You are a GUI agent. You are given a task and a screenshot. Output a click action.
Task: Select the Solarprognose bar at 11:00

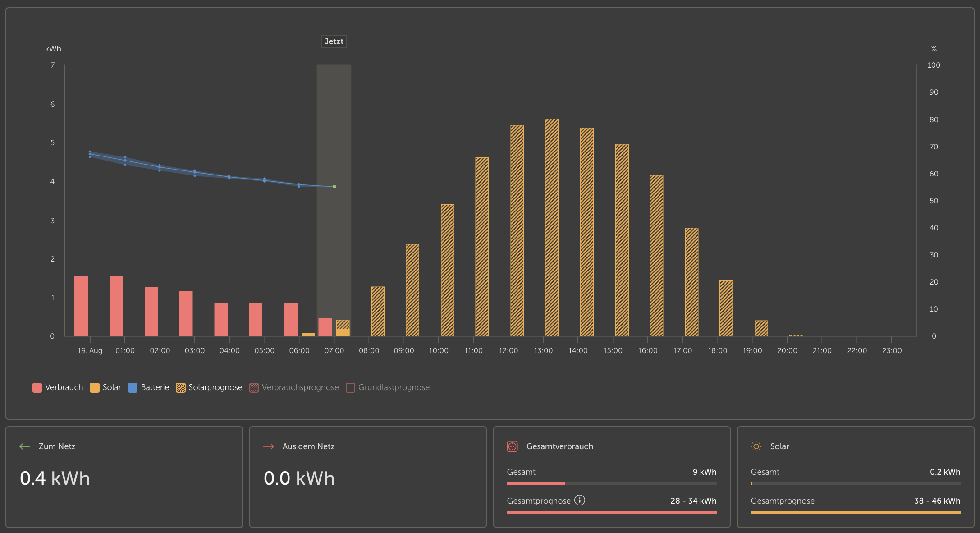[x=482, y=247]
